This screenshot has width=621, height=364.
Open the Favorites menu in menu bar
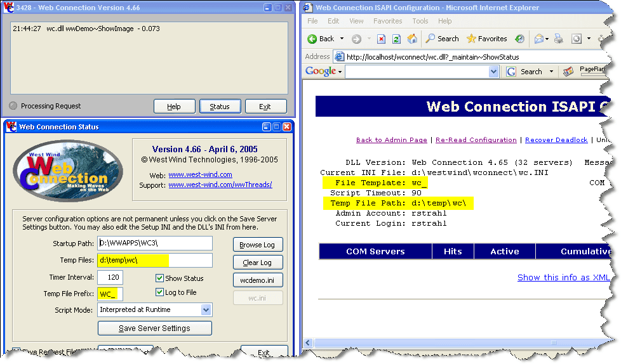coord(387,21)
